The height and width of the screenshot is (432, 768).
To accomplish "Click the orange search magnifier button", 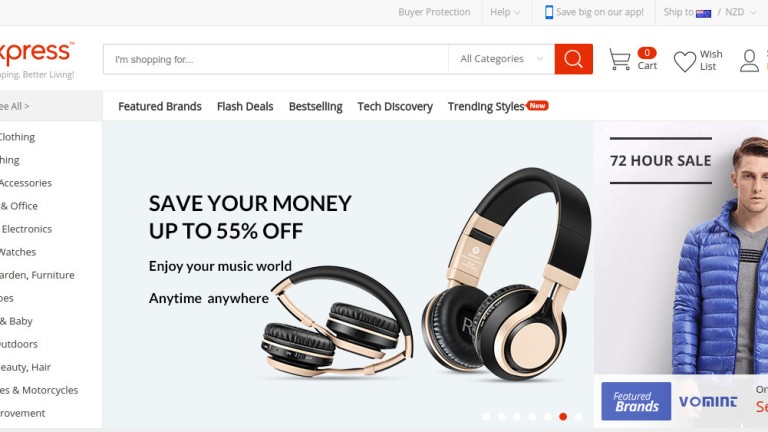I will (x=574, y=59).
